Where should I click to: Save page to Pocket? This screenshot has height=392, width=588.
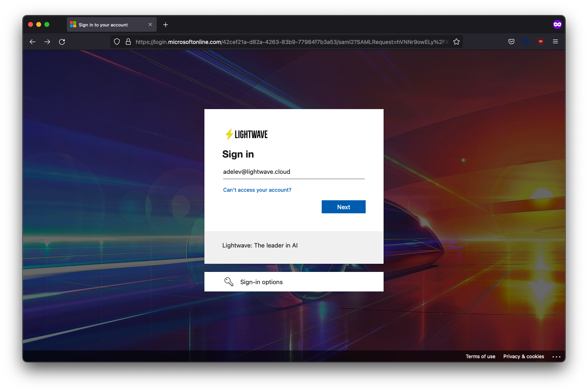(511, 42)
